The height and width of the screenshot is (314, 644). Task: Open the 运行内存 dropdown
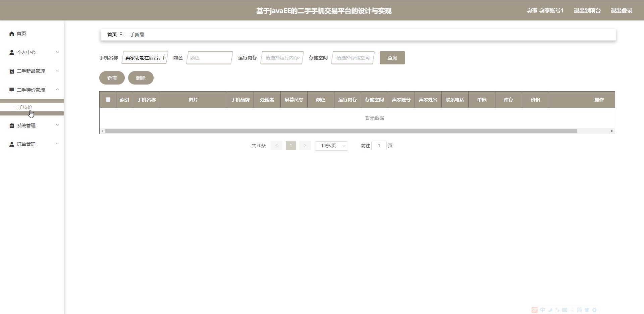point(282,58)
